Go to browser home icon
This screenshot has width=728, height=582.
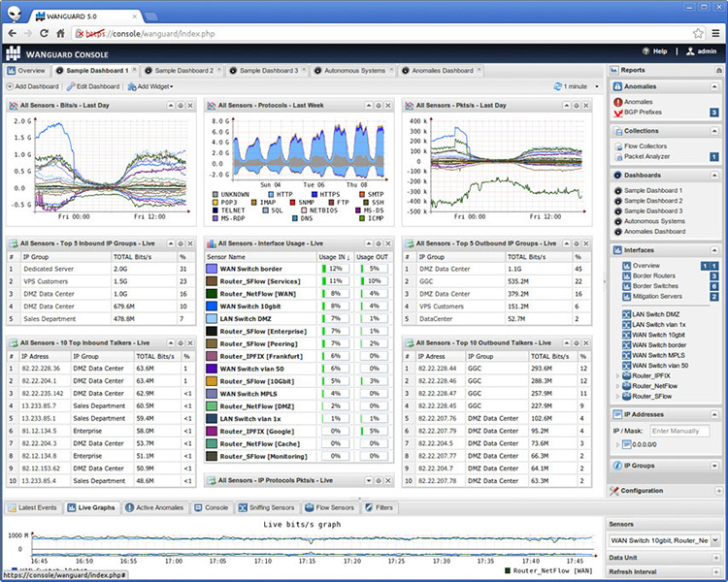pyautogui.click(x=60, y=33)
